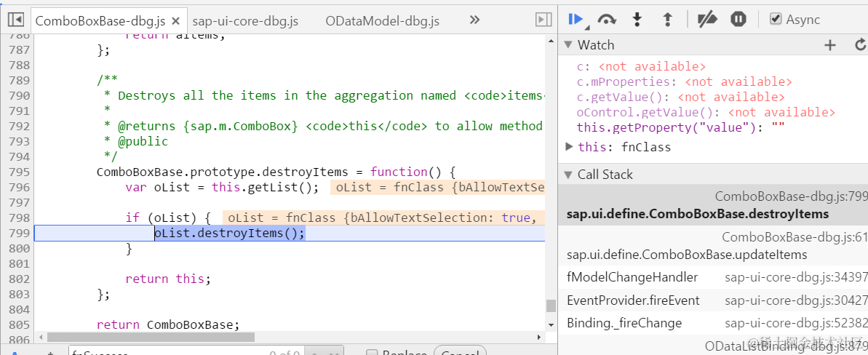Deactivate all breakpoints
Screen dimensions: 868x355
click(707, 20)
